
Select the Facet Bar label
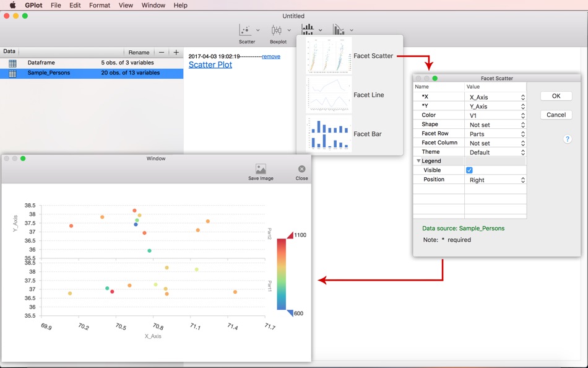368,134
